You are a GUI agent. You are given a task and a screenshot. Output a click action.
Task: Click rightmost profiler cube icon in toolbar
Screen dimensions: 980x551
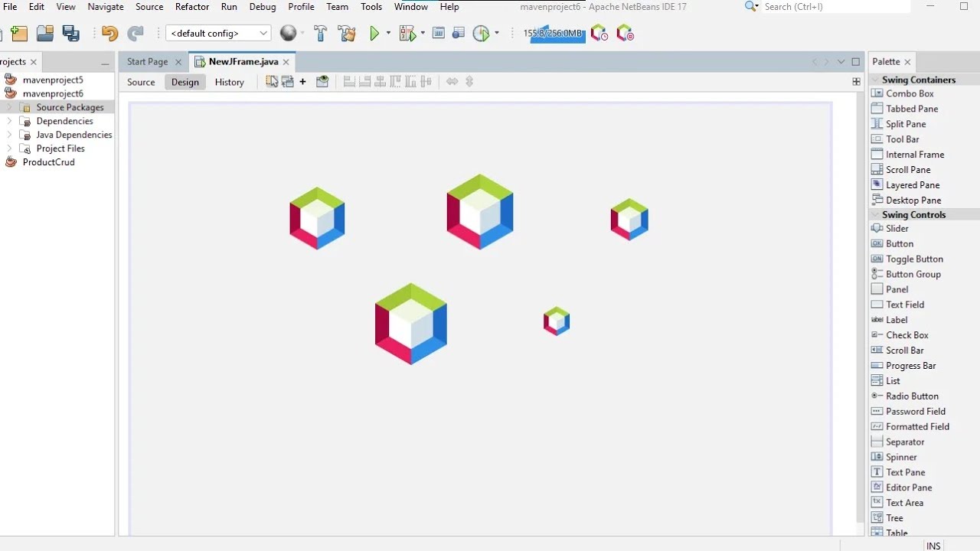(x=625, y=34)
